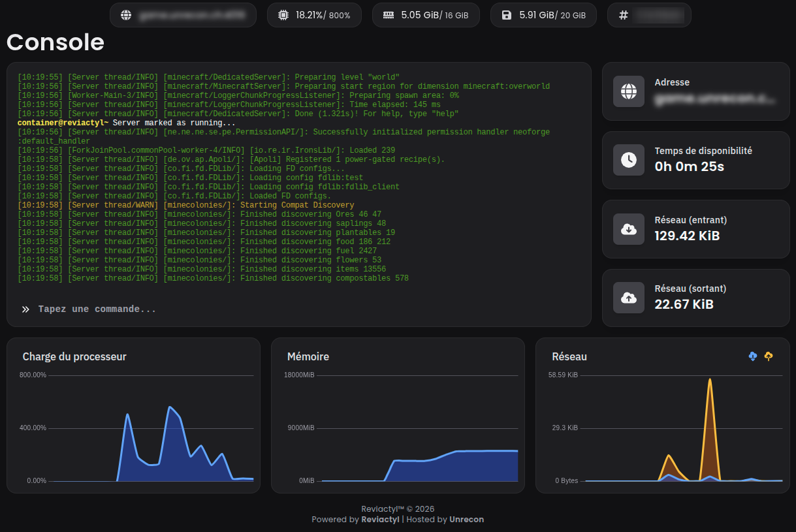Click 'Charge du processeur' chart title
Screen dimensions: 796x532
click(74, 356)
